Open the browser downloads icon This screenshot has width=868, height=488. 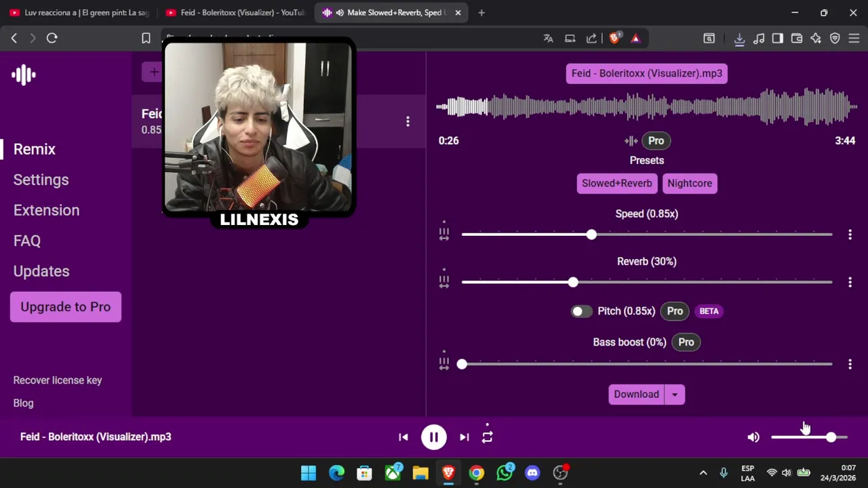740,39
